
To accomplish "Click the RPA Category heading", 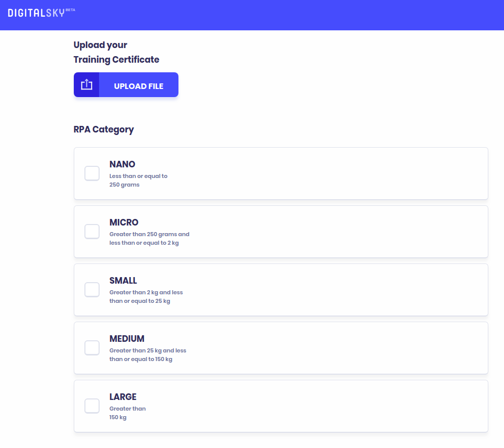I will (x=104, y=129).
